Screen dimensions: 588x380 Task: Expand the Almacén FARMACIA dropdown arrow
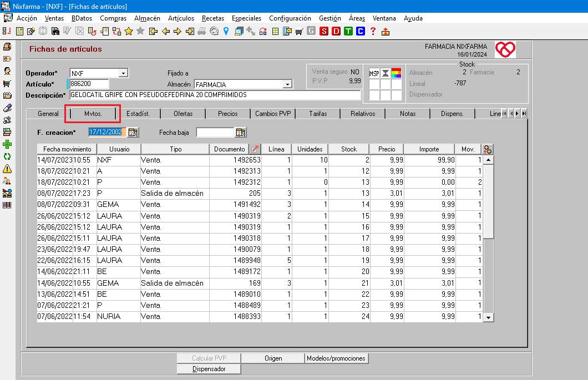(x=287, y=84)
